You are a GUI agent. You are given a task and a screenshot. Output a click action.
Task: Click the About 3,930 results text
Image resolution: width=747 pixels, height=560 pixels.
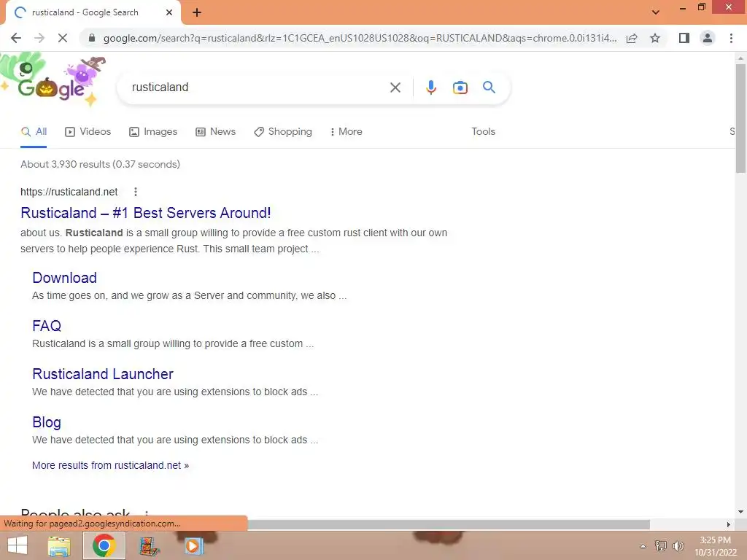(100, 164)
